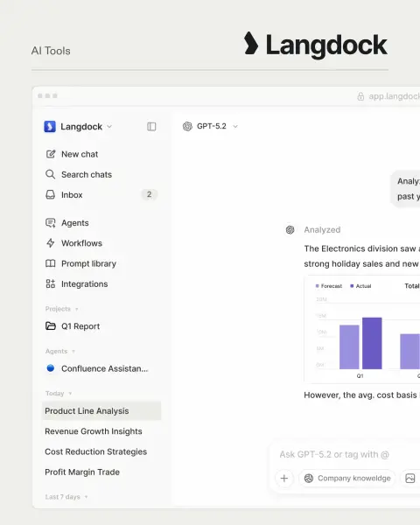This screenshot has height=525, width=420.
Task: Expand the Last 7 days section
Action: coord(66,497)
